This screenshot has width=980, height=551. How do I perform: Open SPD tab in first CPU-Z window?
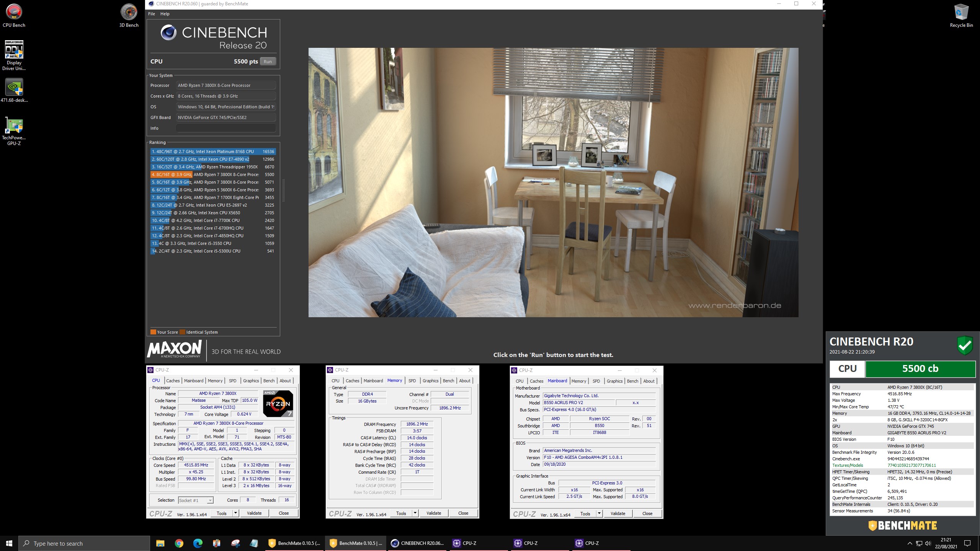point(233,381)
